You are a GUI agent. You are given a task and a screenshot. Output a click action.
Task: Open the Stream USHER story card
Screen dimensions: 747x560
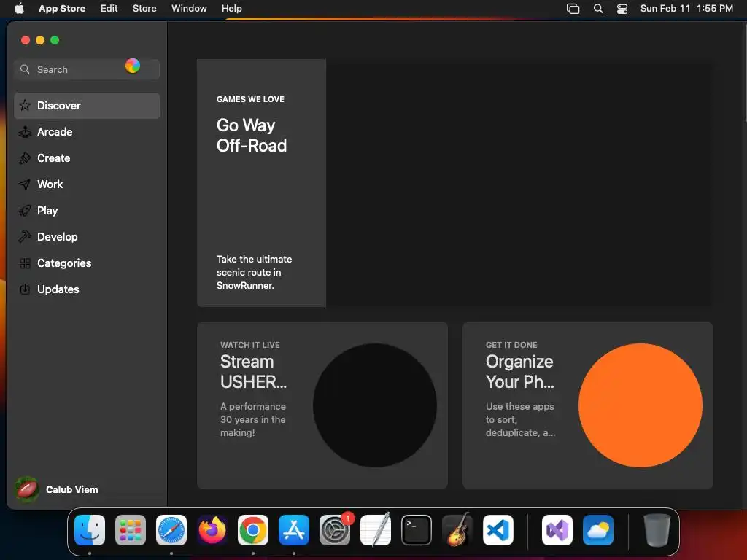point(322,405)
